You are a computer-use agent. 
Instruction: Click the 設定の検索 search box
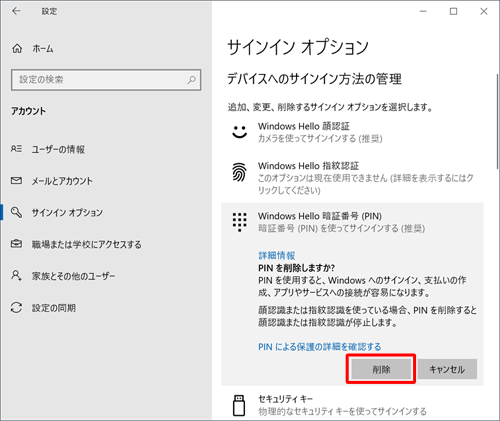(x=106, y=80)
